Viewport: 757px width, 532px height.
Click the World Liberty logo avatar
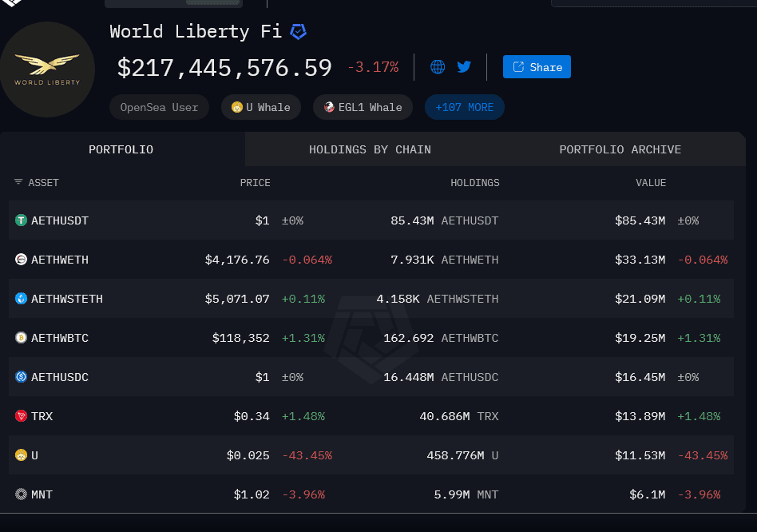tap(47, 69)
